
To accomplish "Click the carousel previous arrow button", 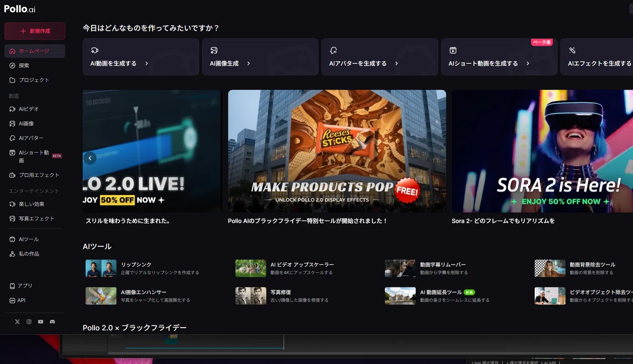I will pyautogui.click(x=90, y=157).
